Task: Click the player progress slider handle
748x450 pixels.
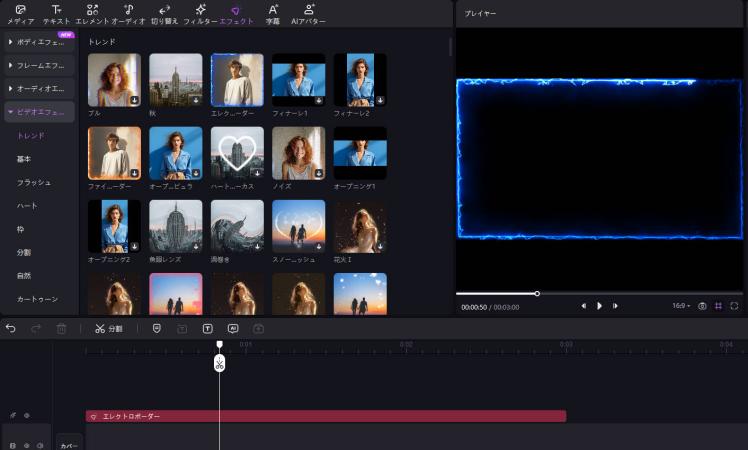Action: click(537, 293)
